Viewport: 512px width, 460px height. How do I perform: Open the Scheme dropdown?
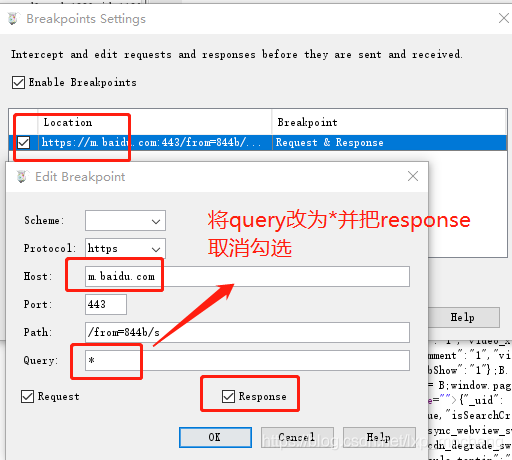pyautogui.click(x=125, y=220)
